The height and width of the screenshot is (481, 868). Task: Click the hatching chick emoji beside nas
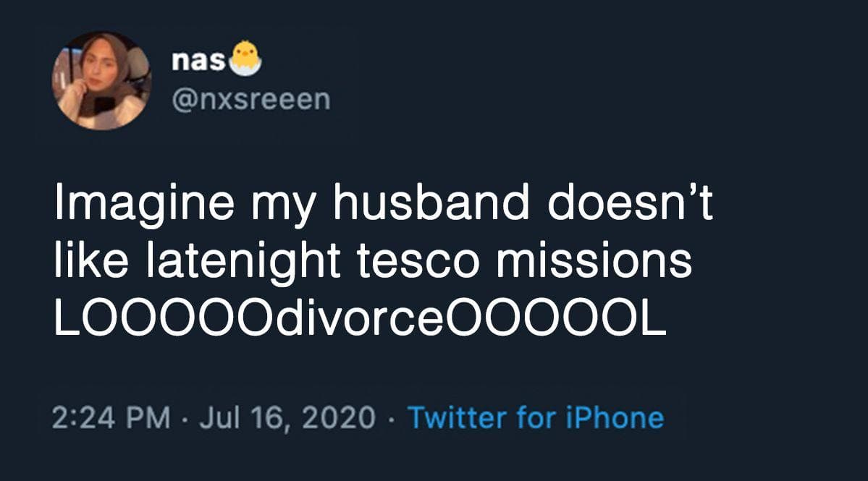245,59
